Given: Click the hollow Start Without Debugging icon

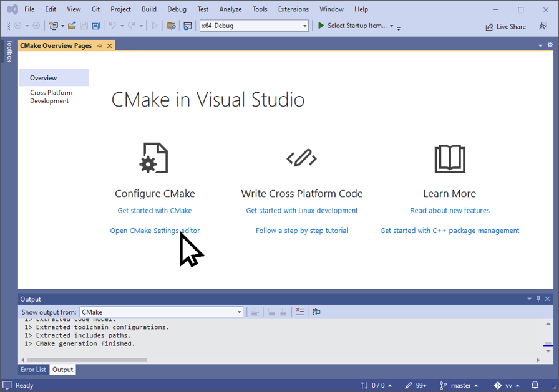Looking at the screenshot, I should 154,26.
